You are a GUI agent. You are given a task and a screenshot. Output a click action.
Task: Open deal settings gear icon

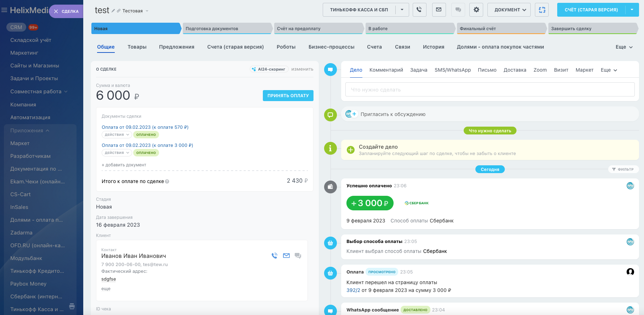tap(476, 10)
